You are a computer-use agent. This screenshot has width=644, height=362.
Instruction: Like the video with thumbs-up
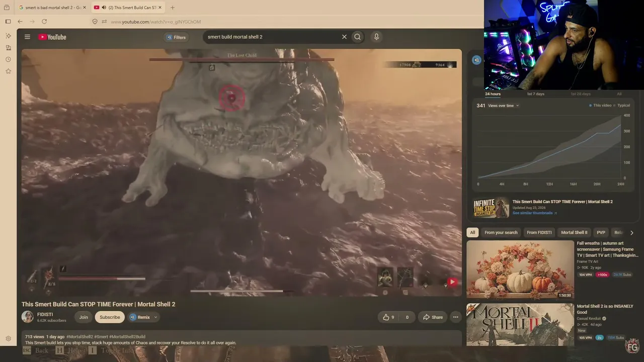click(x=388, y=317)
